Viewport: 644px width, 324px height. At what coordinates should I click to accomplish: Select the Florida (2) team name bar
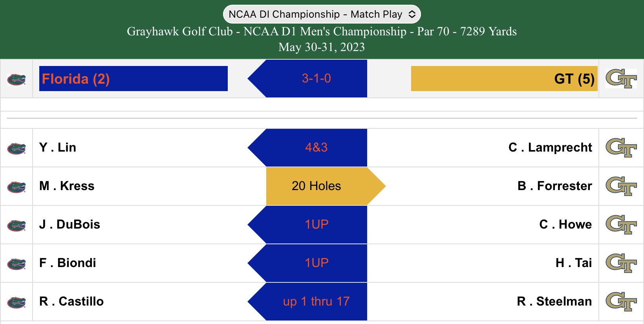[134, 79]
